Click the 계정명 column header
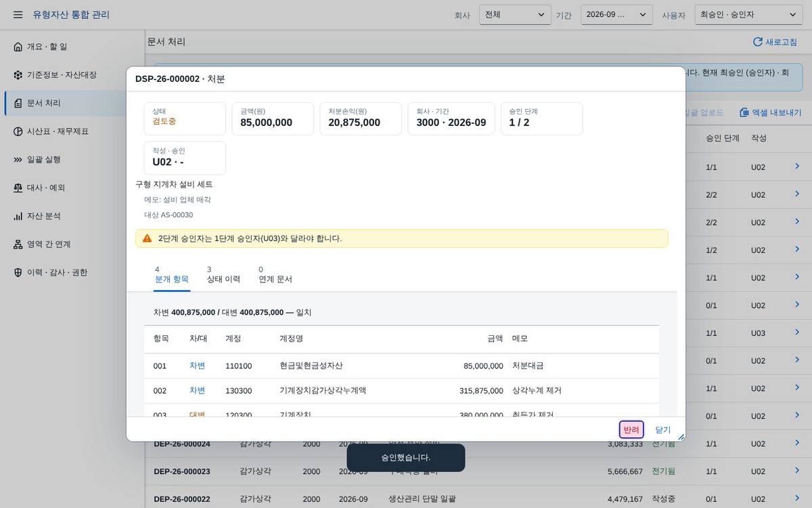This screenshot has width=812, height=508. [x=291, y=338]
